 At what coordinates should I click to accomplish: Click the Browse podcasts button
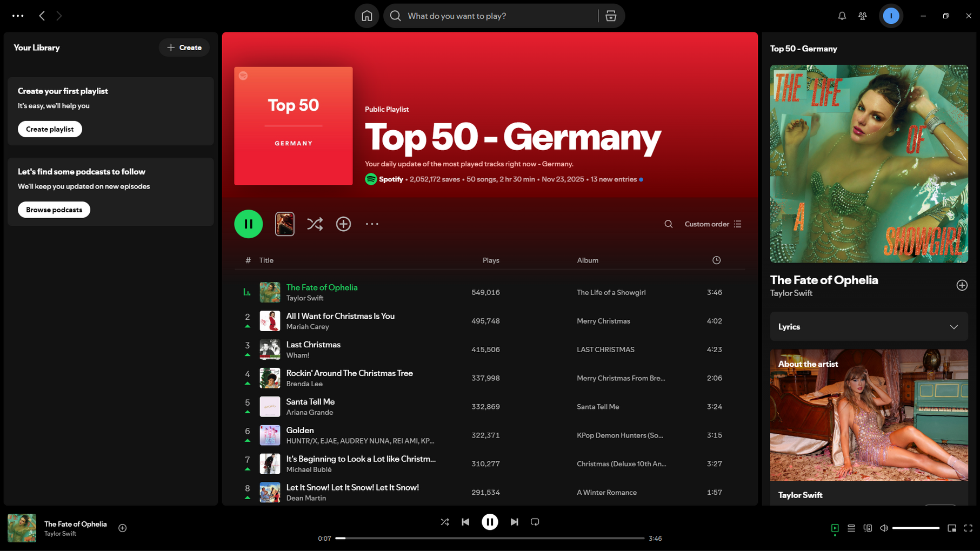click(54, 210)
